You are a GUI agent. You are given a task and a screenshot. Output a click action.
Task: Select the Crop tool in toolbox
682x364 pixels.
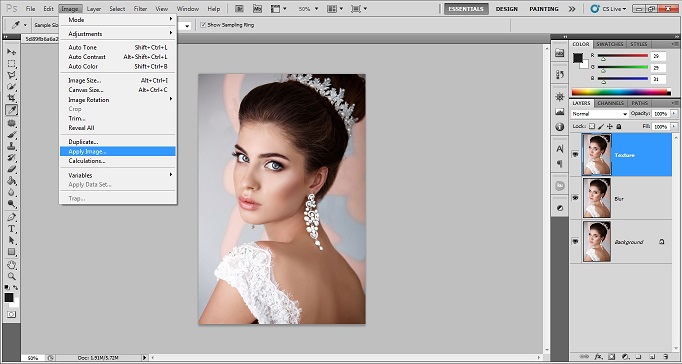pyautogui.click(x=11, y=98)
